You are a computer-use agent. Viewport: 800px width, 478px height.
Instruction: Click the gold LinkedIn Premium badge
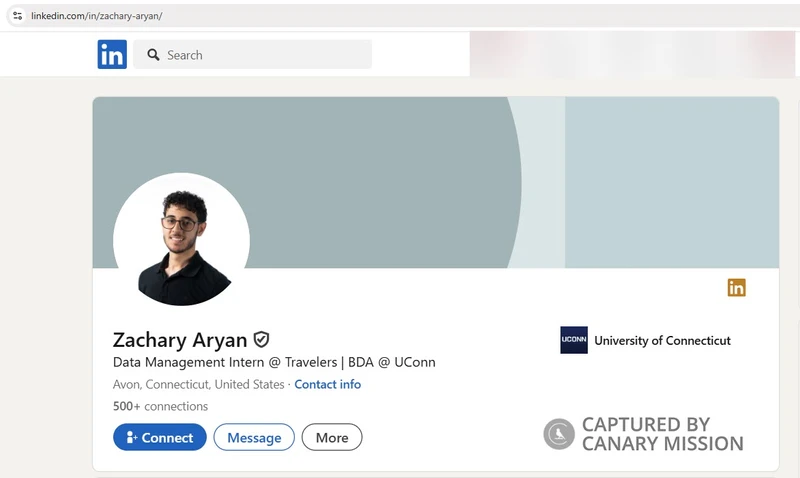[736, 287]
